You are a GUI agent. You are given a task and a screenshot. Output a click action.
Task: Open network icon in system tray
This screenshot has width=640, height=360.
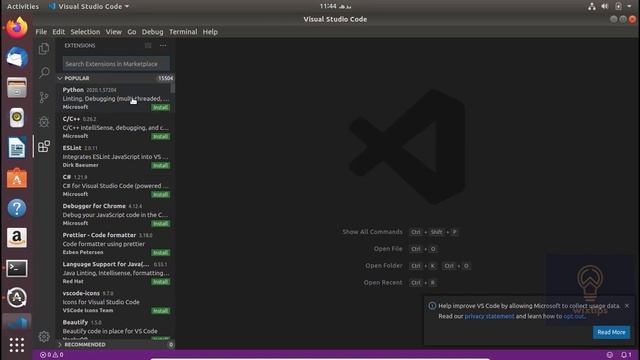(x=591, y=6)
